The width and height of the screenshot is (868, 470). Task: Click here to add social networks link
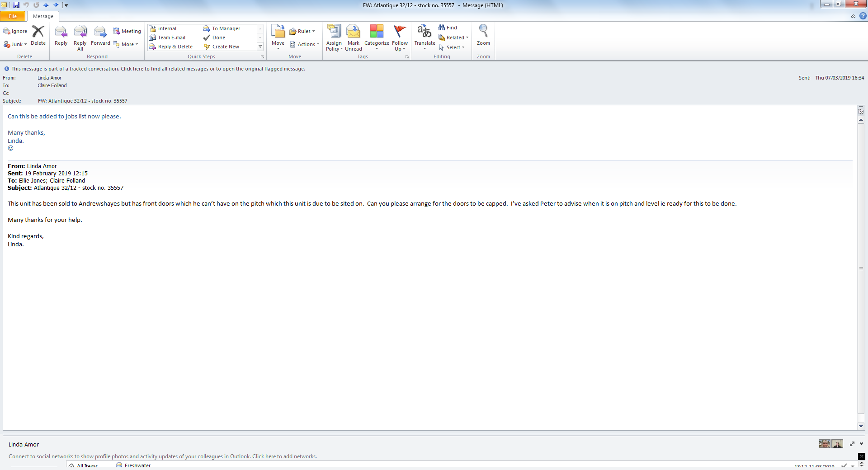284,456
